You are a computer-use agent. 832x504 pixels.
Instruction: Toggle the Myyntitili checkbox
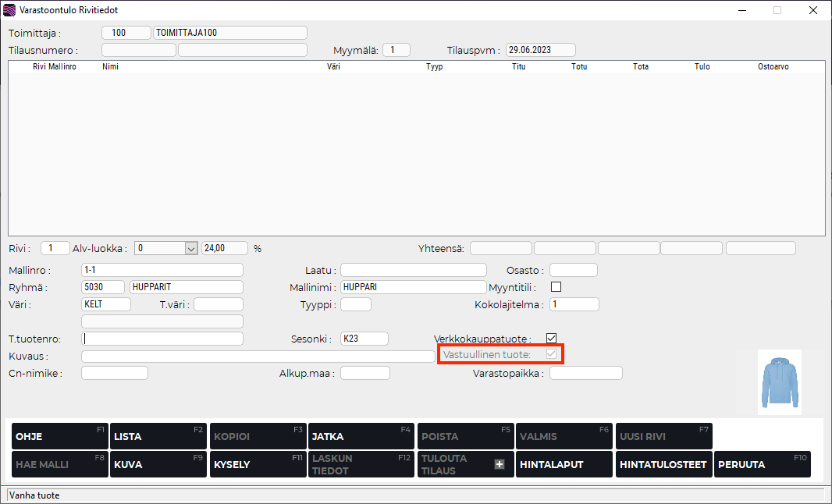pos(556,286)
